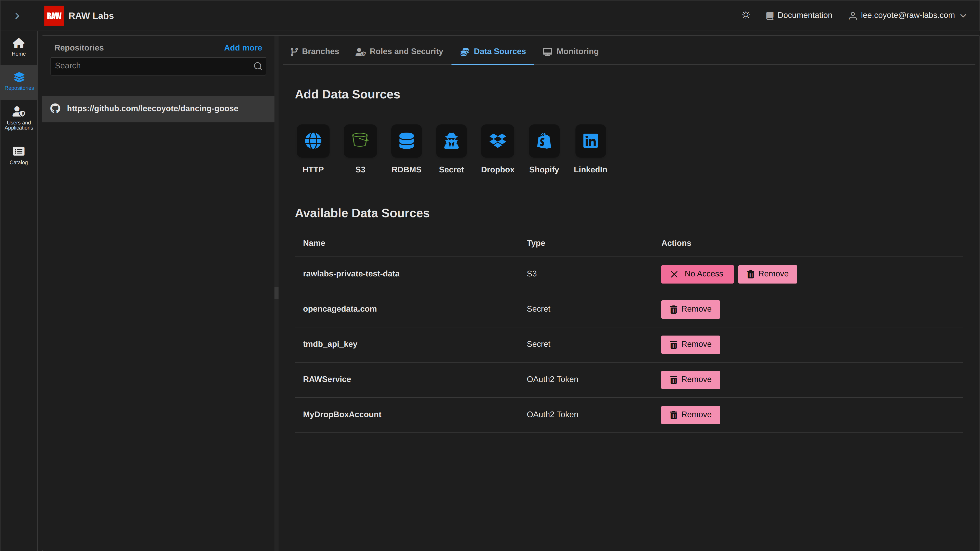The image size is (980, 551).
Task: Click the rawlabs-private-test-data name
Action: 351,274
